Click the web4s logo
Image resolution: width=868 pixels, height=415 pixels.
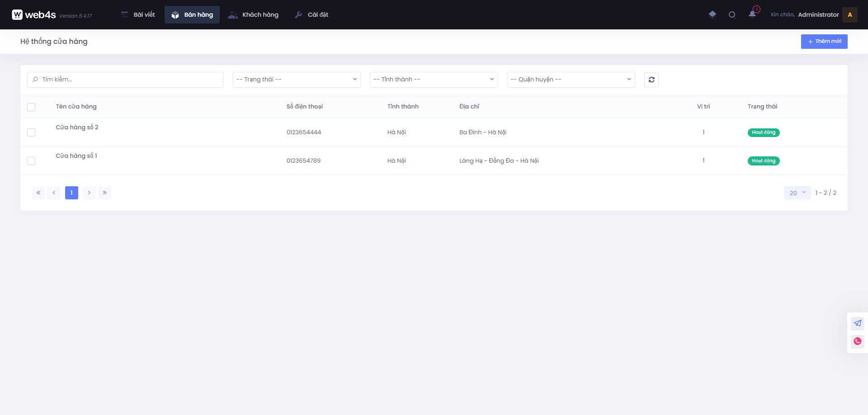[x=34, y=14]
